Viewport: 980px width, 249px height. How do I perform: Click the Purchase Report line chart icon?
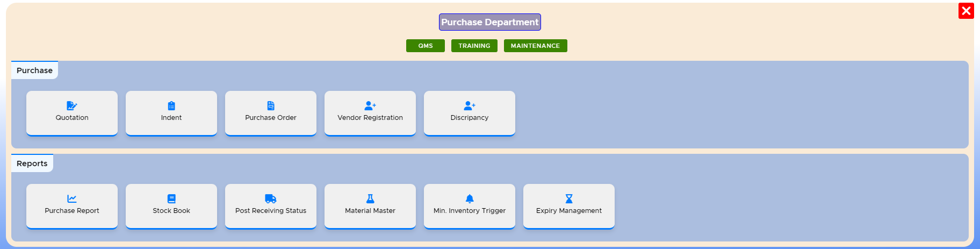click(72, 198)
